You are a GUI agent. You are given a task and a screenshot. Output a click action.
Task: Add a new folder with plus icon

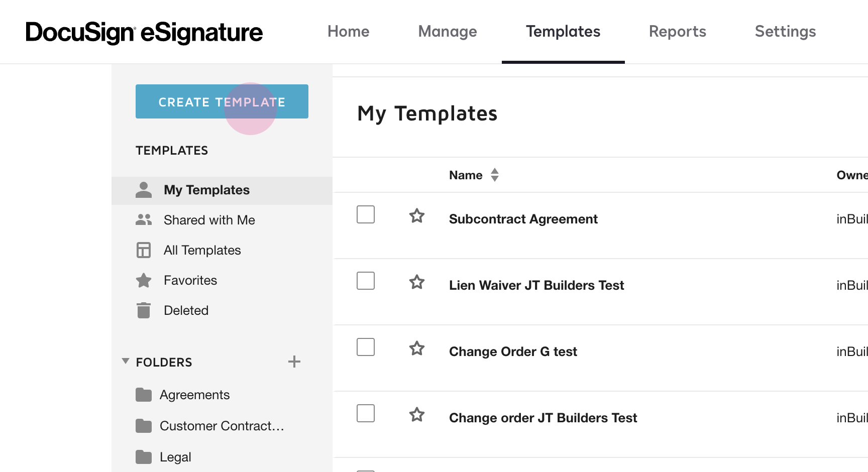(x=294, y=362)
